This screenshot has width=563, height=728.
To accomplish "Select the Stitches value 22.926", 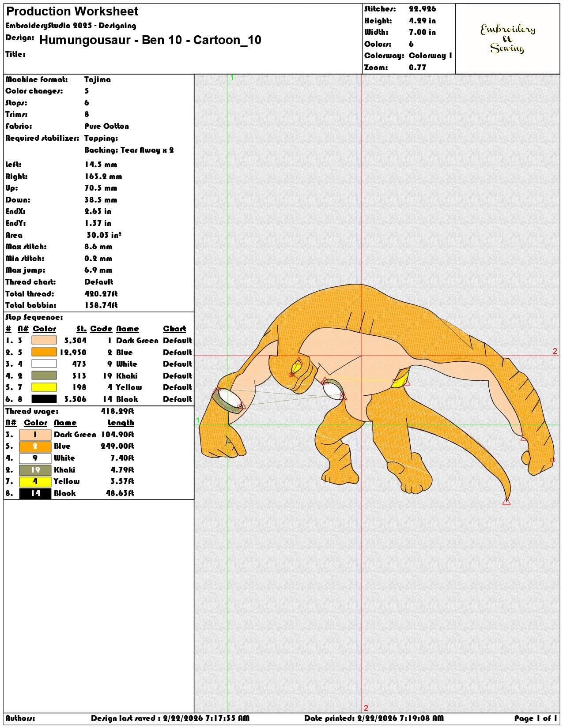I will pyautogui.click(x=422, y=9).
